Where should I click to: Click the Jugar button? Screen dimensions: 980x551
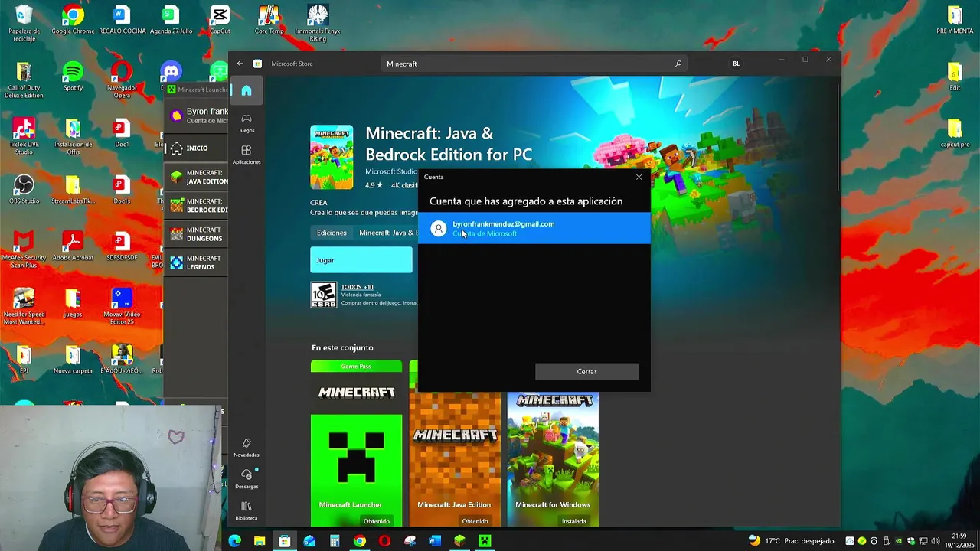361,260
